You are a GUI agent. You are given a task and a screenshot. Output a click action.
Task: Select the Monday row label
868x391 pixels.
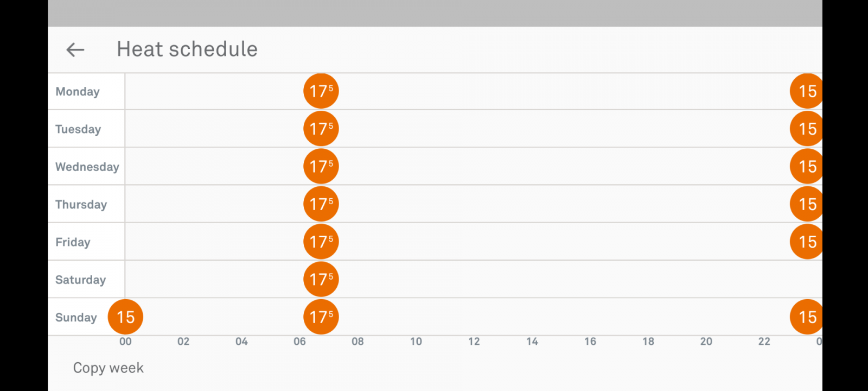pyautogui.click(x=78, y=92)
